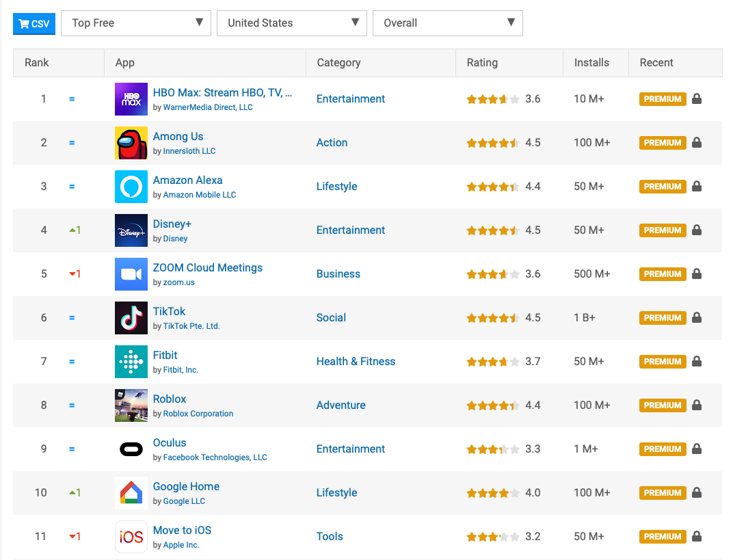Screen dimensions: 733x560
Task: Open the Amazon Alexa app page
Action: (187, 180)
